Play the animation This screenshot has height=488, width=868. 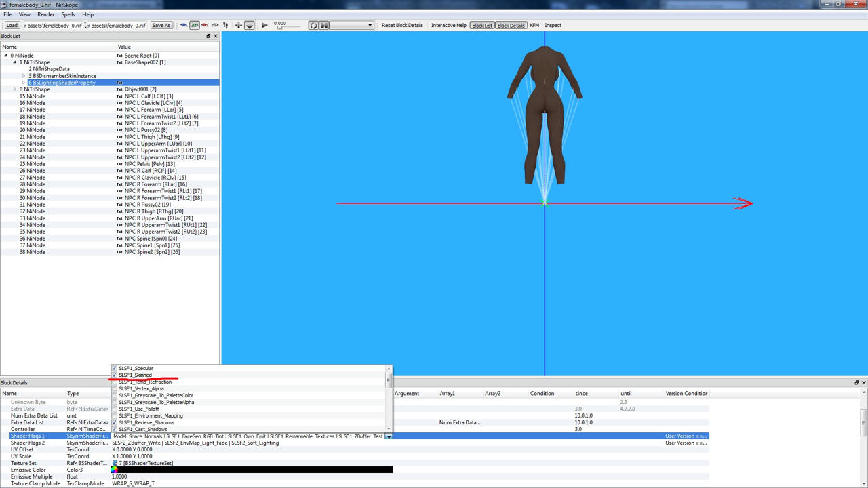point(264,25)
